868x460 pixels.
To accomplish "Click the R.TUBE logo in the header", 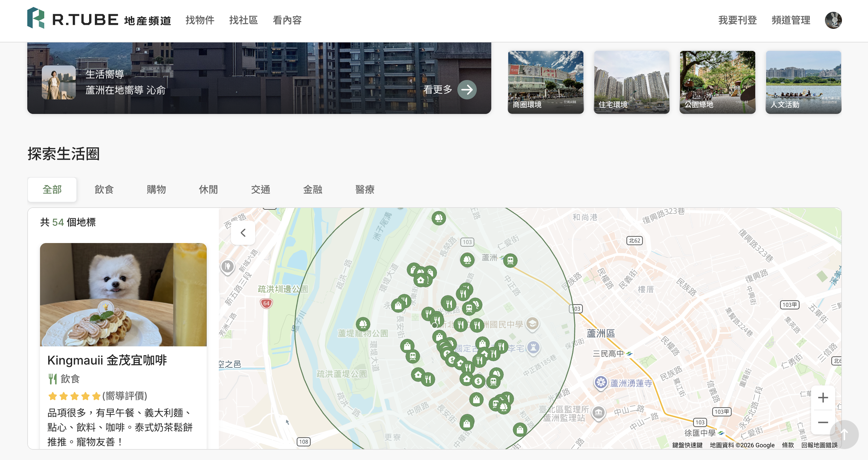I will point(99,18).
